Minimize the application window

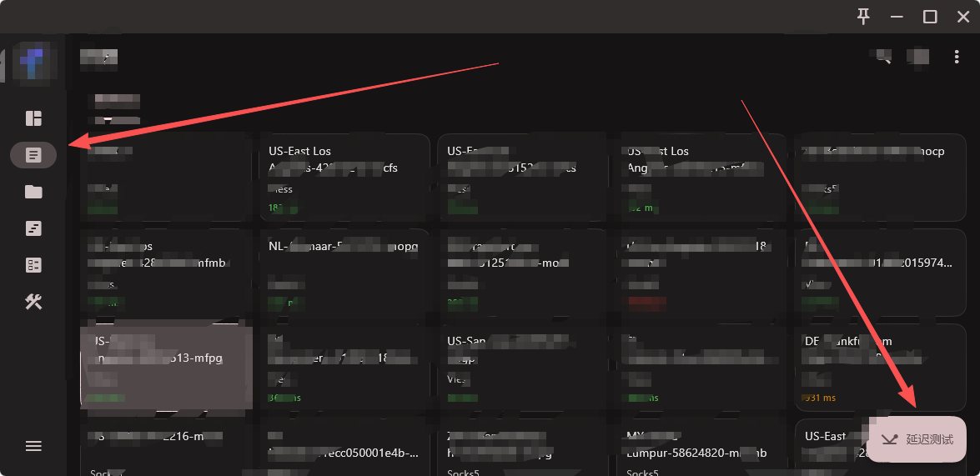point(897,17)
